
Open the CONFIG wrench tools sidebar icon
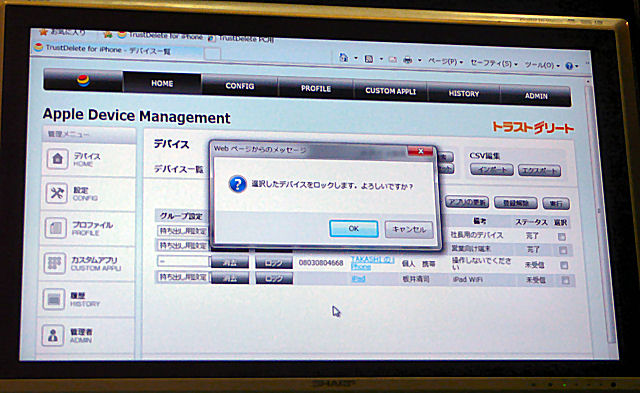(x=57, y=193)
